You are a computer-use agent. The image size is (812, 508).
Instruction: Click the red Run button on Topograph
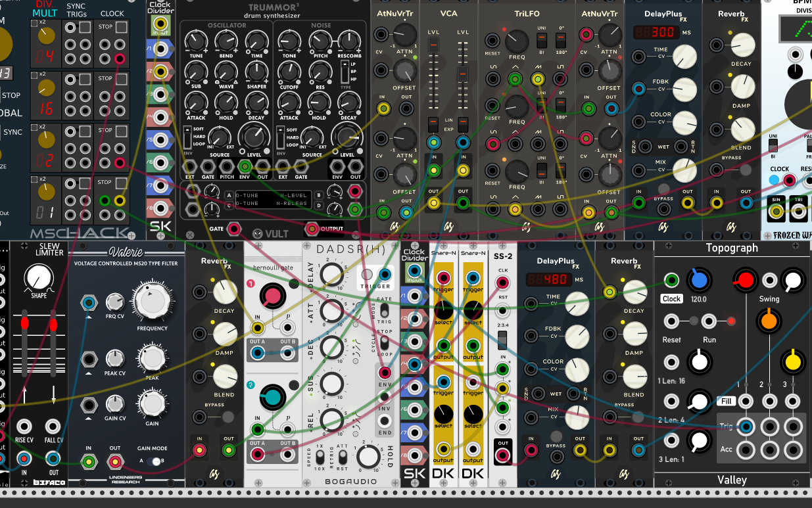coord(731,321)
